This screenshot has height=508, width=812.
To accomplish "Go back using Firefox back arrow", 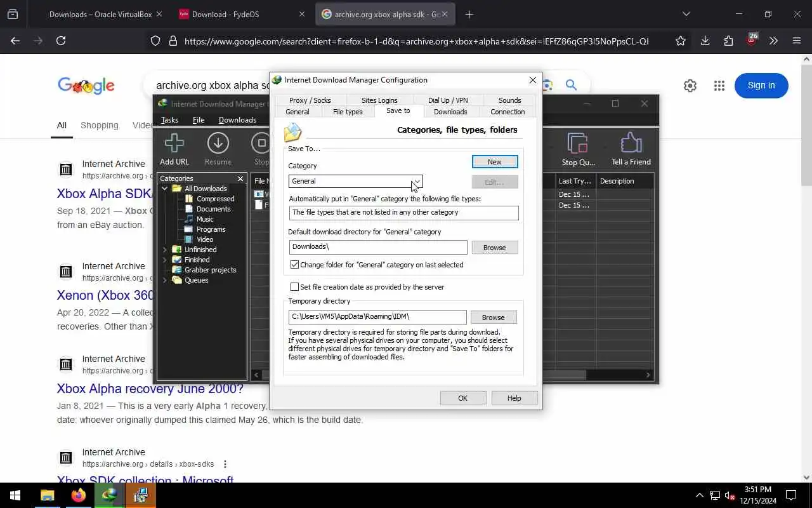I will (15, 41).
